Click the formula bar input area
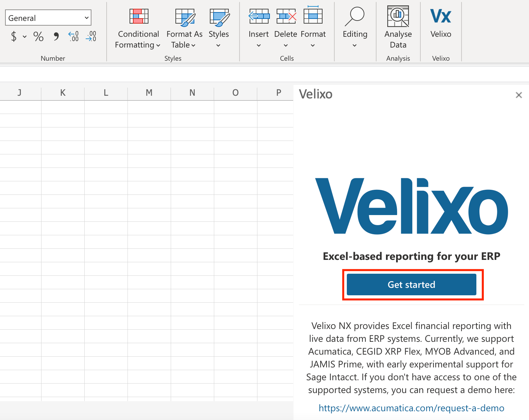The image size is (529, 420). tap(264, 74)
